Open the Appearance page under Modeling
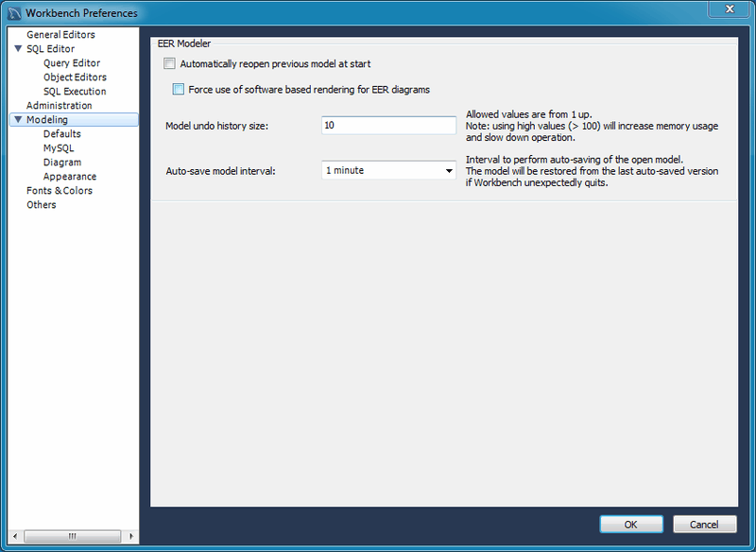 click(x=70, y=176)
